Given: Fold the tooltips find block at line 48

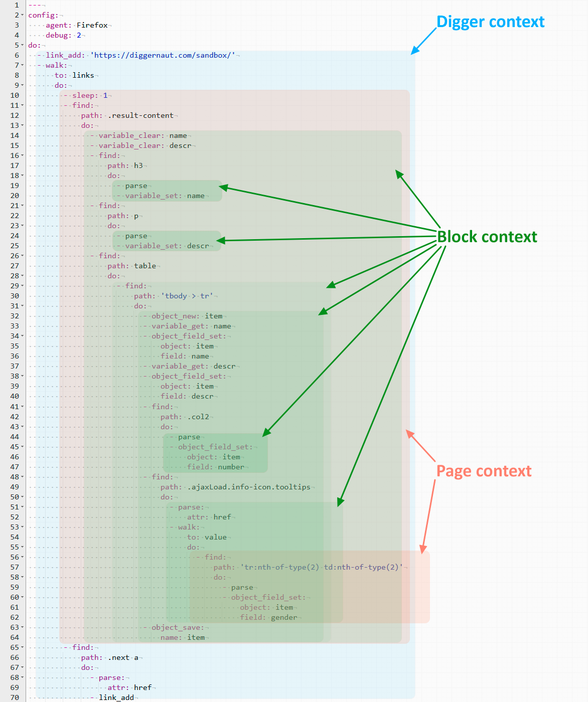Looking at the screenshot, I should coord(23,477).
